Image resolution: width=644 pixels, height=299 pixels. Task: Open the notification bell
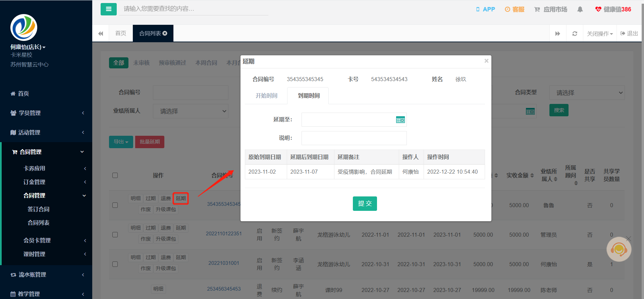[580, 9]
